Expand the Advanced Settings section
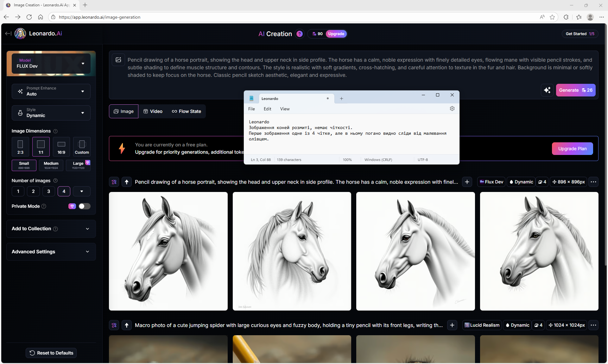 (51, 252)
